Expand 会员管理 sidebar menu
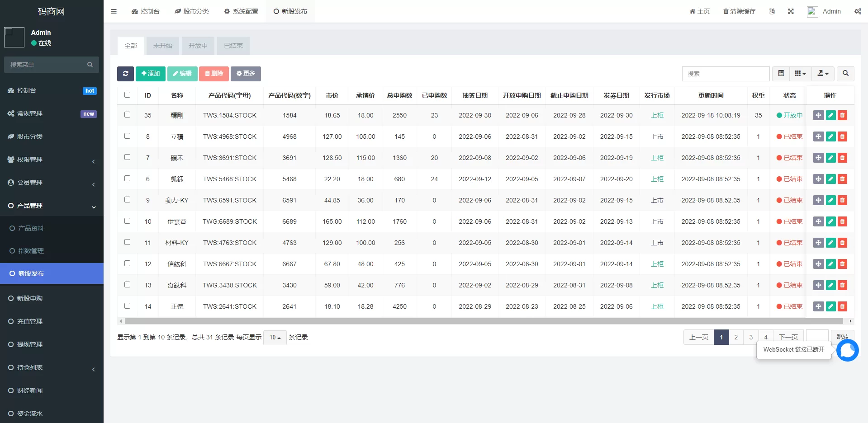 [x=52, y=183]
